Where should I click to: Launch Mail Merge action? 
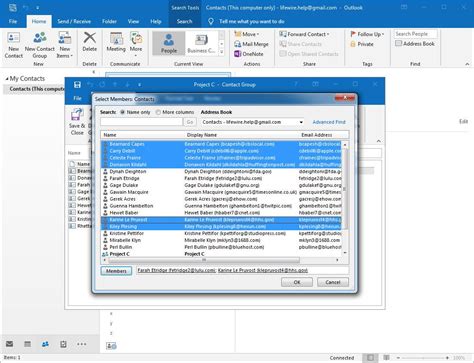251,44
